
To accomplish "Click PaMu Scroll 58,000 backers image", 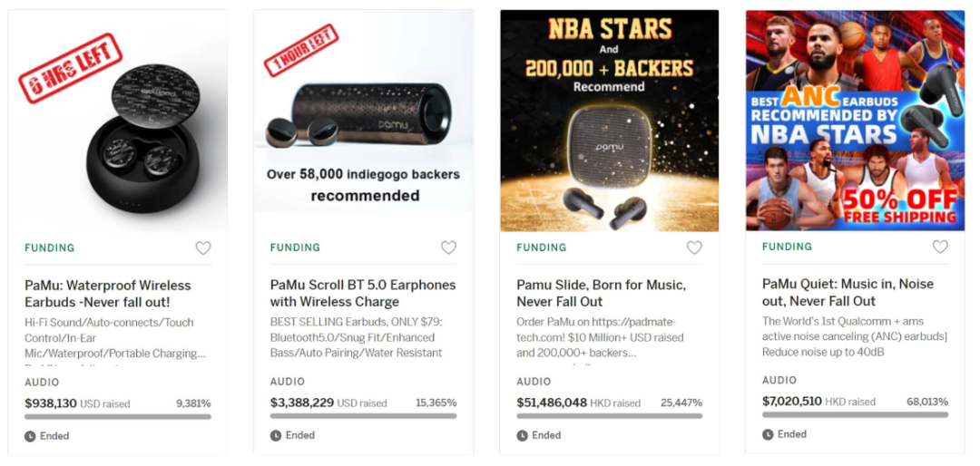I will coord(363,111).
